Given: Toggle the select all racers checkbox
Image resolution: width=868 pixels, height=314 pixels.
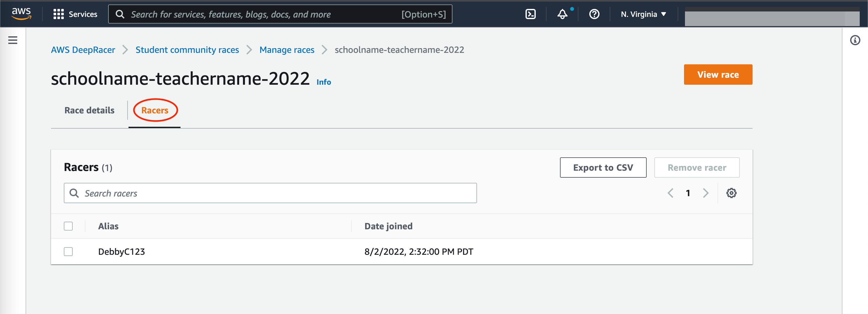Looking at the screenshot, I should [x=69, y=226].
